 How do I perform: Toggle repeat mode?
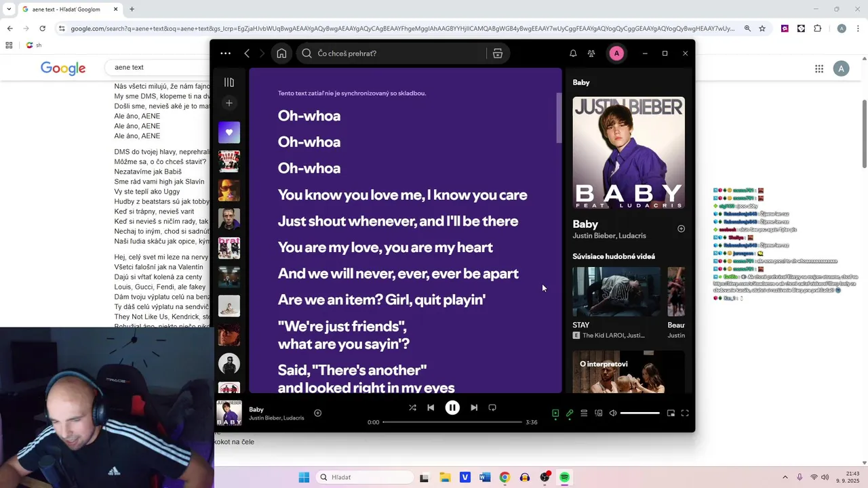coord(492,407)
